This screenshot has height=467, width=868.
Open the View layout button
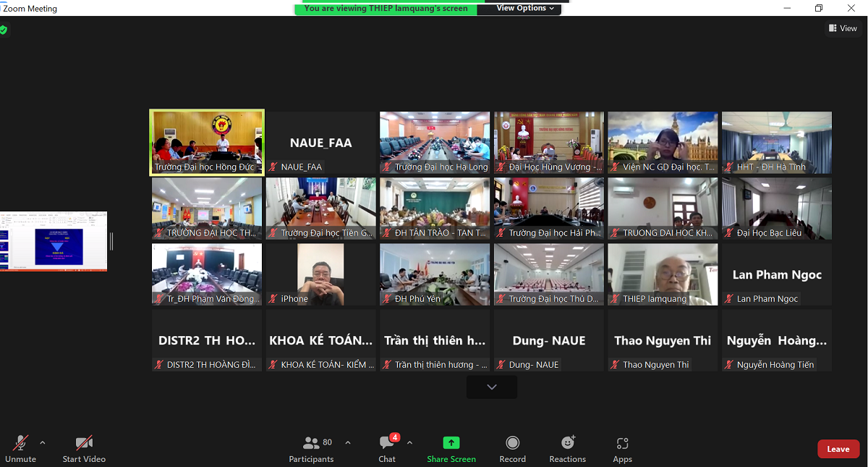[843, 28]
